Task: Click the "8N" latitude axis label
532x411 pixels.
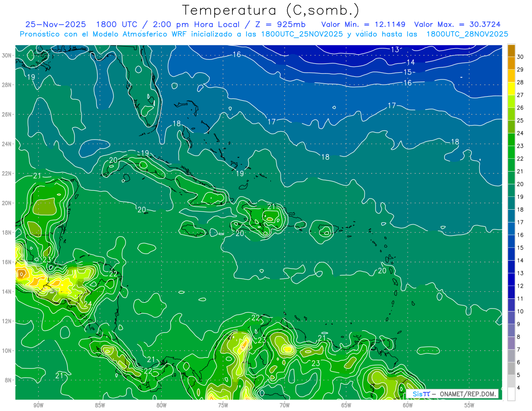Action: (8, 380)
